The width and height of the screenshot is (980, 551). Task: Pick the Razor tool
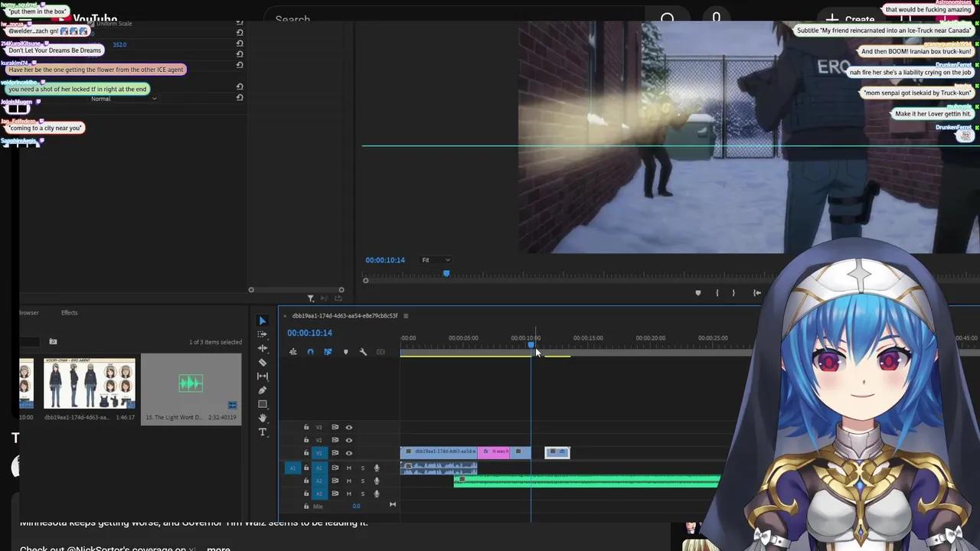262,362
